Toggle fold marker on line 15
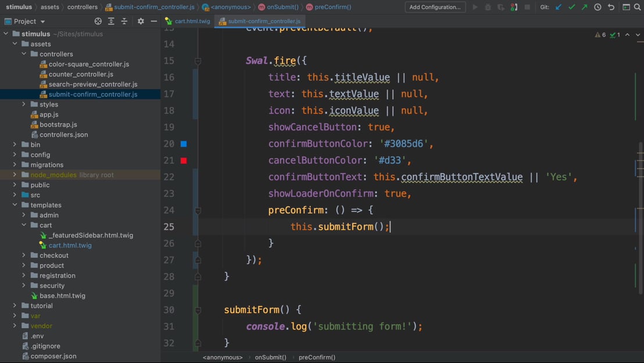644x363 pixels. pos(198,61)
